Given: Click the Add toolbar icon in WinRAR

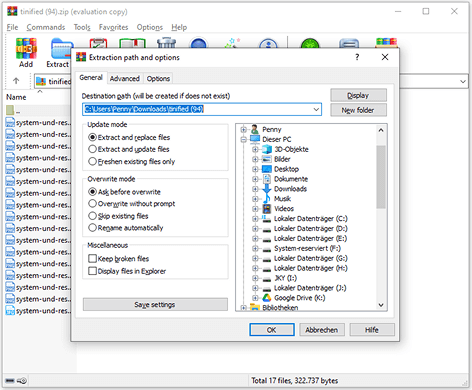Looking at the screenshot, I should coord(26,48).
